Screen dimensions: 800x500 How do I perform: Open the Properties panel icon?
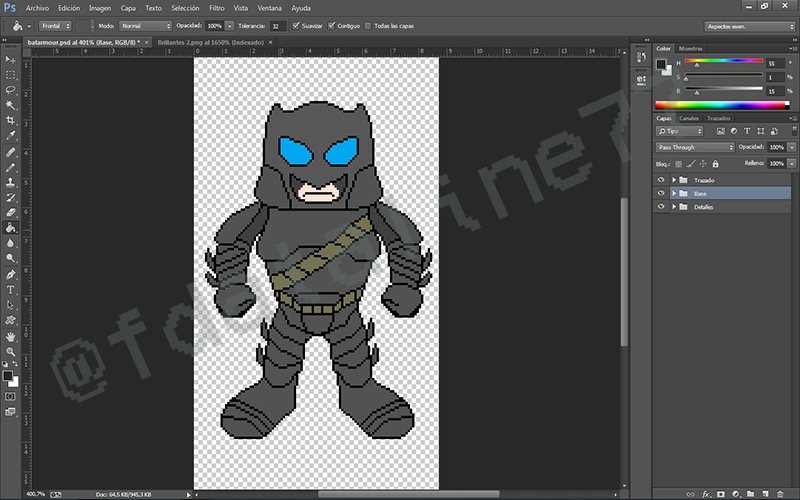point(641,80)
